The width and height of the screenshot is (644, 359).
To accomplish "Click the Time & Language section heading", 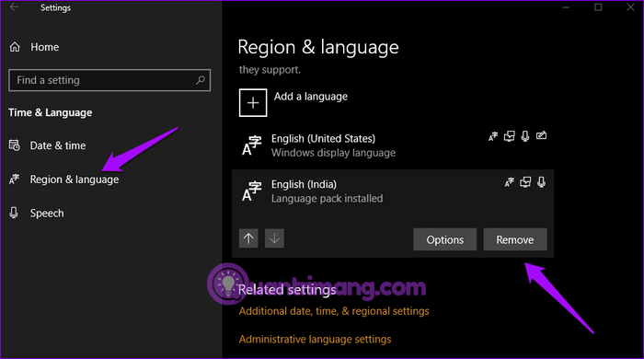I will [50, 112].
